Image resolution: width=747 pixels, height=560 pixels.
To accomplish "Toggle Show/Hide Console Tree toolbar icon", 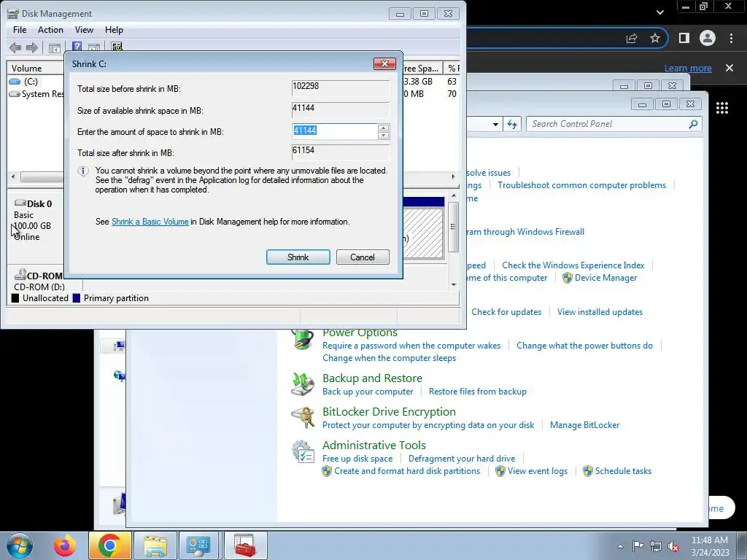I will (x=54, y=47).
